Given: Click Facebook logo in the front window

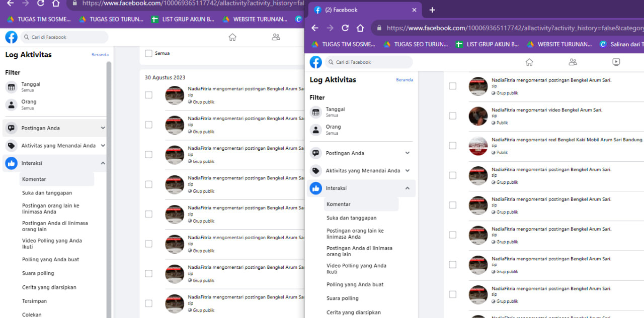Looking at the screenshot, I should tap(316, 62).
